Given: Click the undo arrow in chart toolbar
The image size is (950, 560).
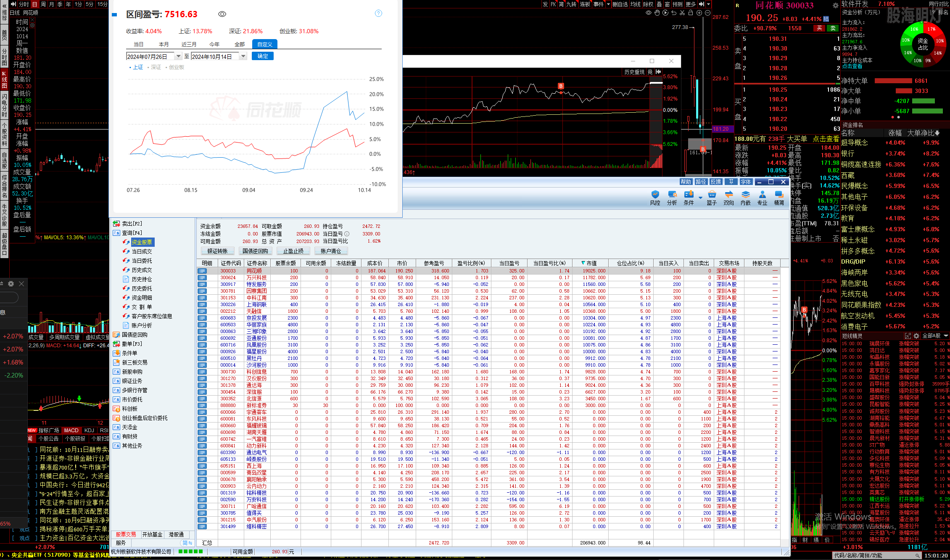Looking at the screenshot, I should (674, 13).
